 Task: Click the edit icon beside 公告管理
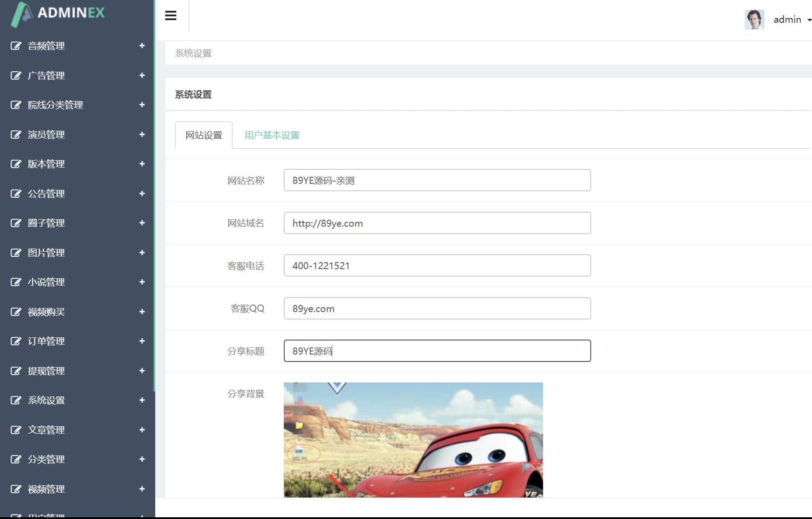pyautogui.click(x=16, y=194)
